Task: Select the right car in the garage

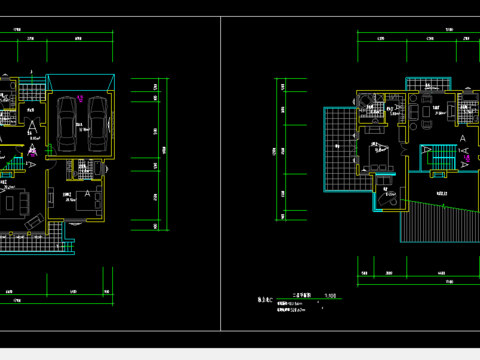Action: [x=98, y=124]
